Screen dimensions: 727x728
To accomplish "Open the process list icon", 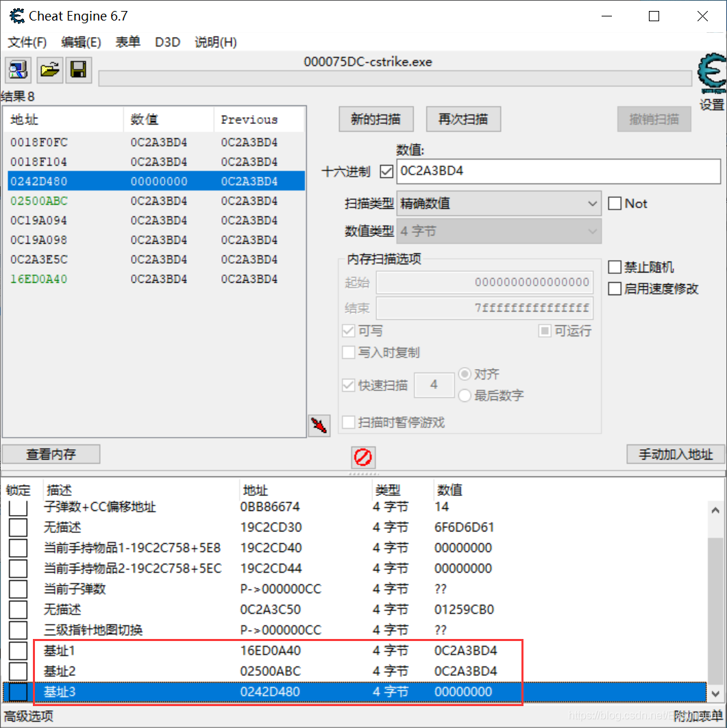I will 18,70.
